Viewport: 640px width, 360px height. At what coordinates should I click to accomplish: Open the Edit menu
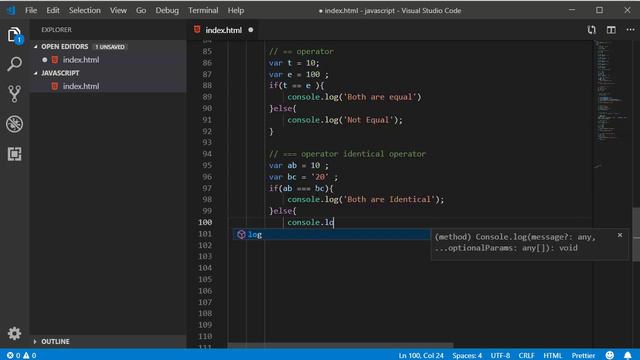[x=53, y=11]
